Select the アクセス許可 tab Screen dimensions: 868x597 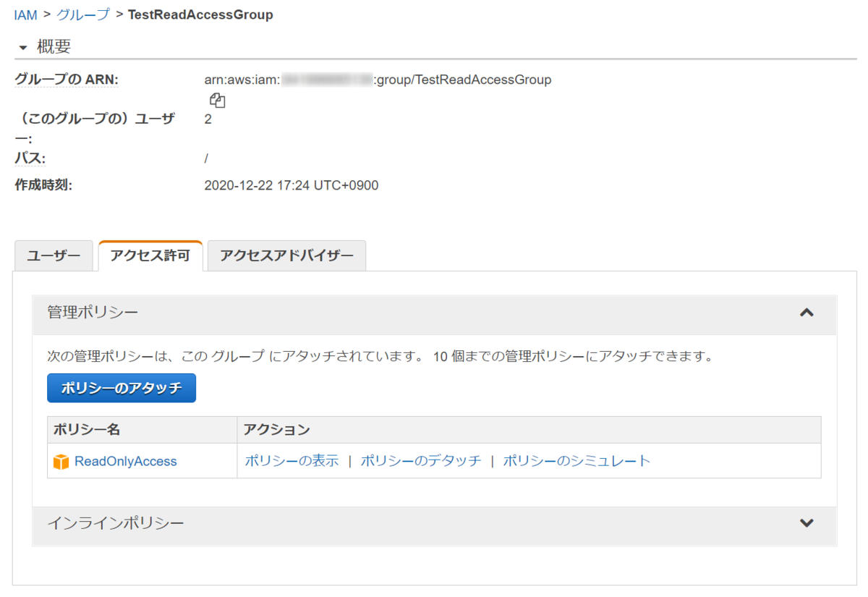150,255
